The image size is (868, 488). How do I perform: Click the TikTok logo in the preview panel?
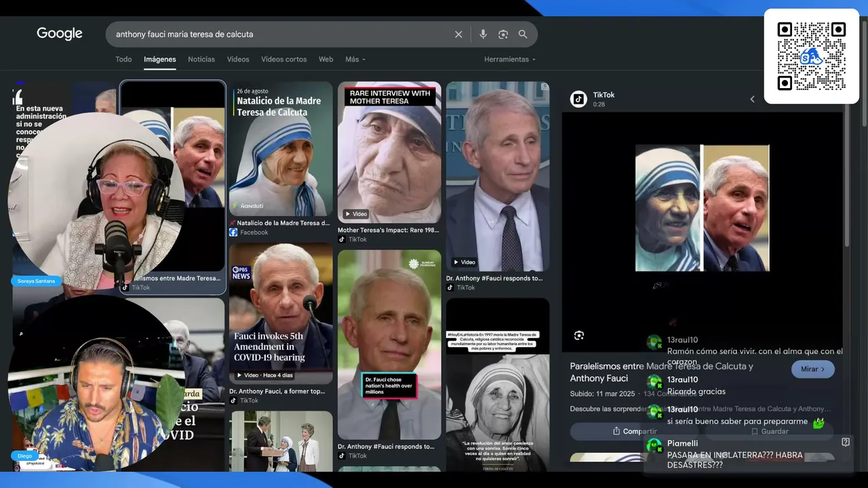(x=578, y=99)
